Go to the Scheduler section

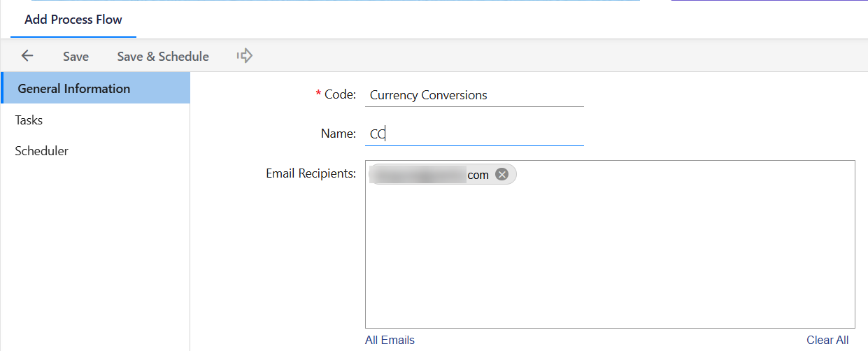pos(41,151)
